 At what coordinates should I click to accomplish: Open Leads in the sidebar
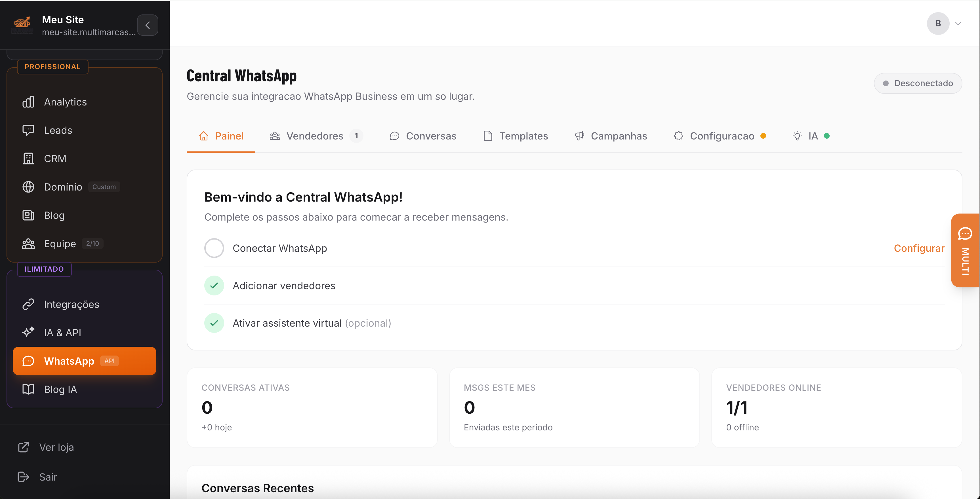click(x=85, y=130)
